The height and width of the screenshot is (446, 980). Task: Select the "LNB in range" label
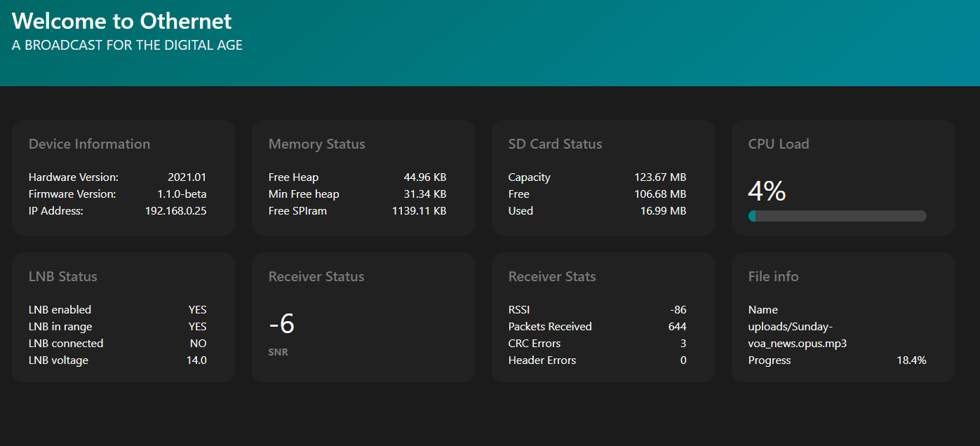click(60, 327)
